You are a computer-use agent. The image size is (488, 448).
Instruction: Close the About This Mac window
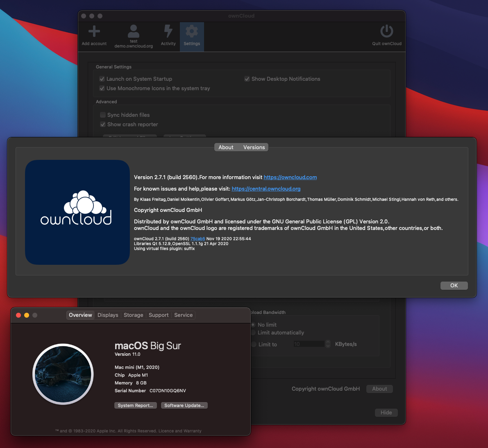pyautogui.click(x=18, y=315)
